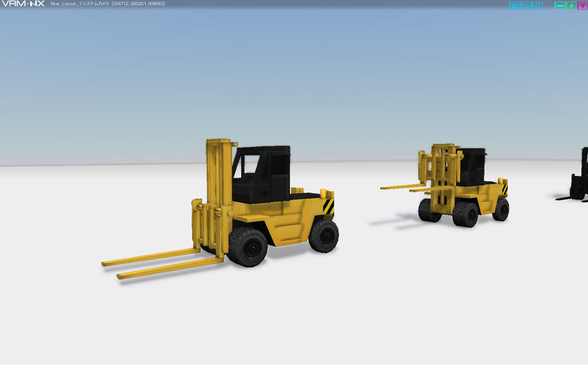588x365 pixels.
Task: Click the green square window icon
Action: point(571,6)
